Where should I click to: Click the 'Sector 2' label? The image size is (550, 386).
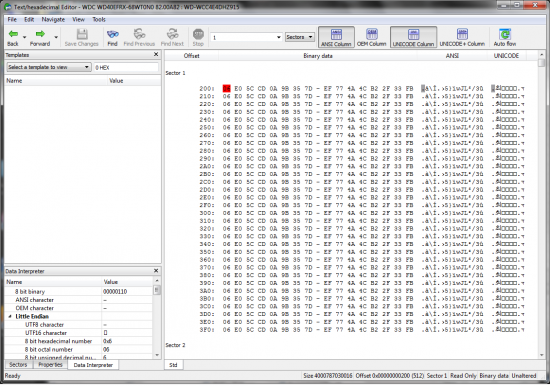[175, 345]
